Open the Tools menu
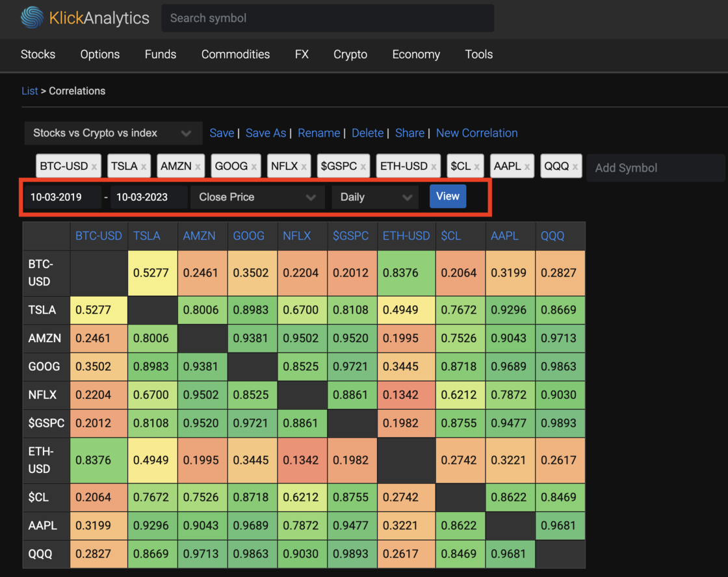 click(x=478, y=55)
